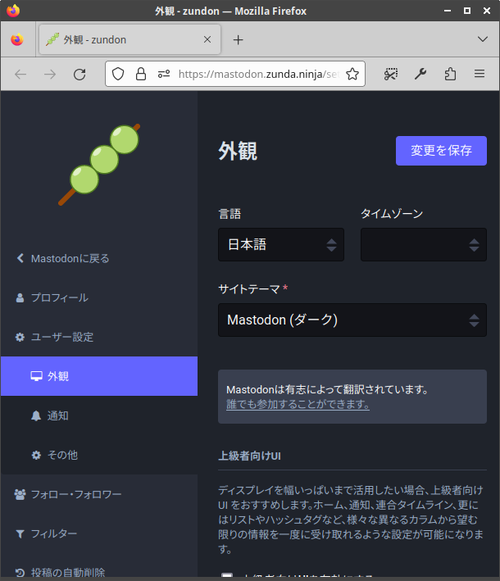Open the developer tools wrench icon
The image size is (500, 581).
tap(420, 74)
